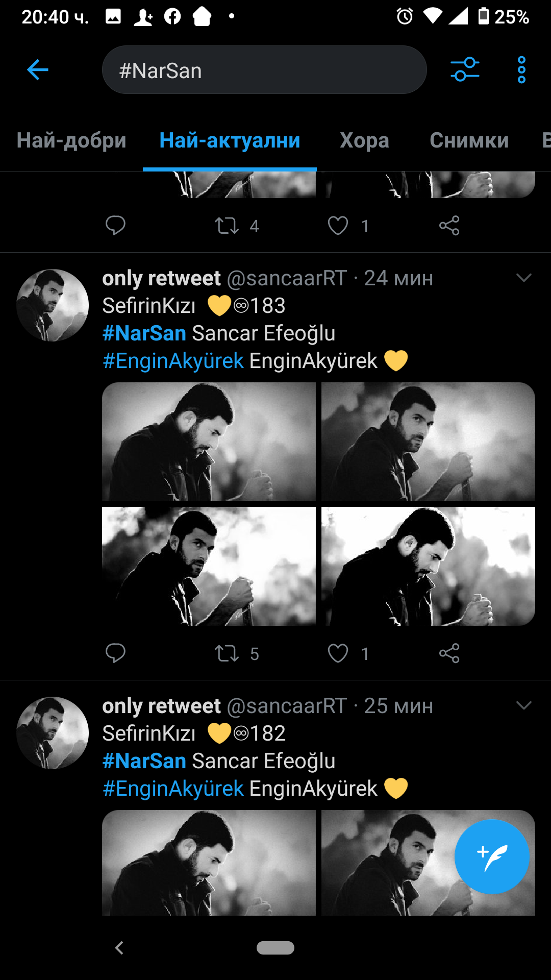Viewport: 551px width, 980px height.
Task: Retweet the top tweet with 4 retweets
Action: point(227,226)
